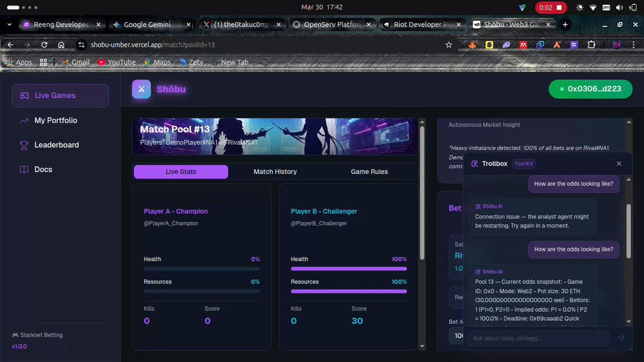This screenshot has width=644, height=362.
Task: Switch to the Live Stats tab
Action: pos(181,172)
